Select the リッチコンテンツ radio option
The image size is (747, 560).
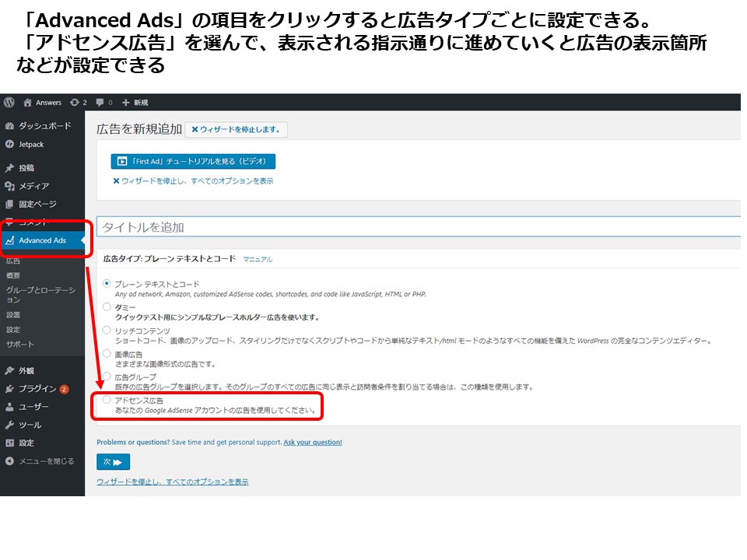[107, 330]
